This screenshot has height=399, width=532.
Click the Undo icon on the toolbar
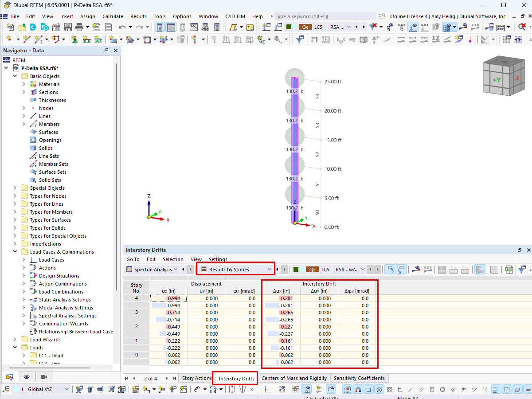[123, 27]
